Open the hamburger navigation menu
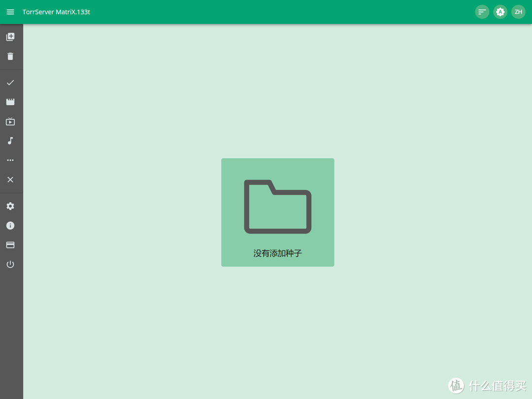Image resolution: width=532 pixels, height=399 pixels. 10,12
